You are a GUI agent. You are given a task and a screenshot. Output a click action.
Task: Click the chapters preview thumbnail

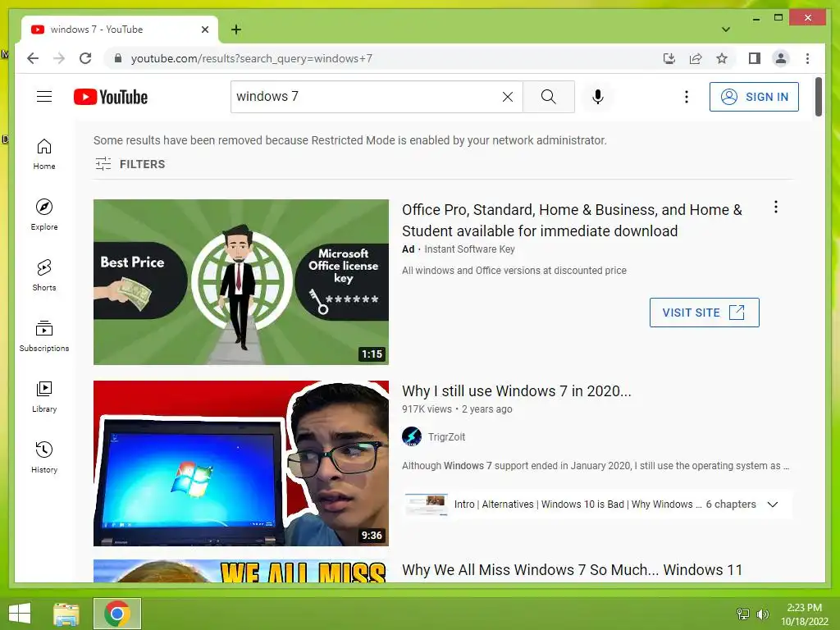426,504
